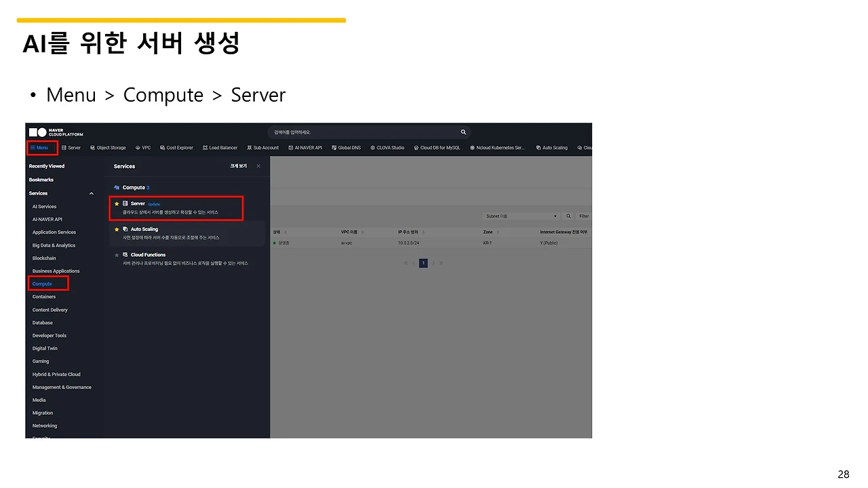The width and height of the screenshot is (868, 488).
Task: Select Blockchain category
Action: (44, 258)
